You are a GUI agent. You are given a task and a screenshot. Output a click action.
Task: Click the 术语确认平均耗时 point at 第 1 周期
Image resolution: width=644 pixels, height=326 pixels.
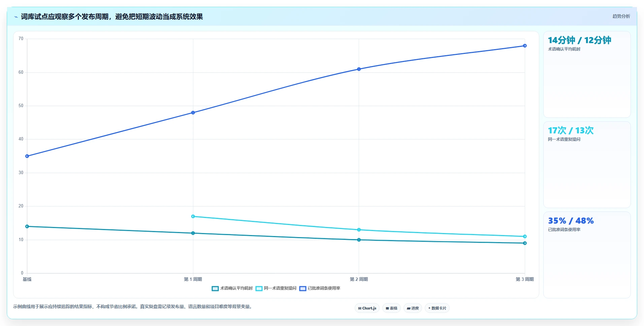pos(193,233)
